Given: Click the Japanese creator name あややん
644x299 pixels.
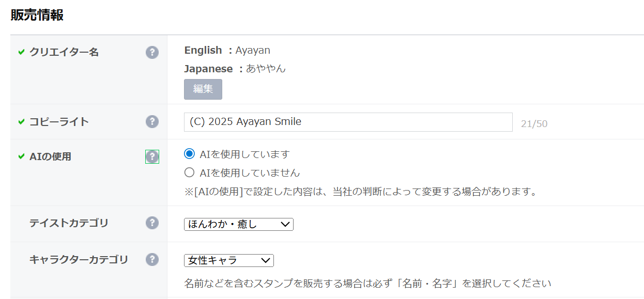Looking at the screenshot, I should [266, 69].
